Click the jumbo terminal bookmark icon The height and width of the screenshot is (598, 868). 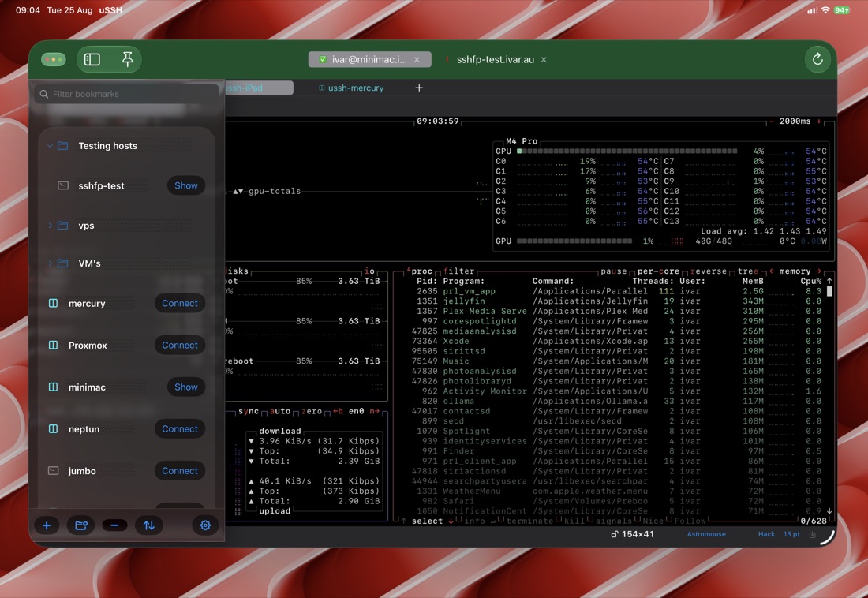pos(53,471)
